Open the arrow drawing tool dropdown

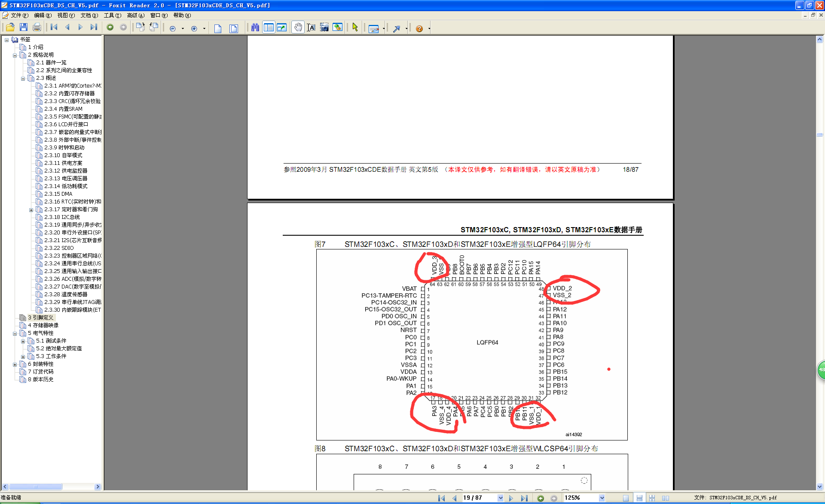point(406,28)
